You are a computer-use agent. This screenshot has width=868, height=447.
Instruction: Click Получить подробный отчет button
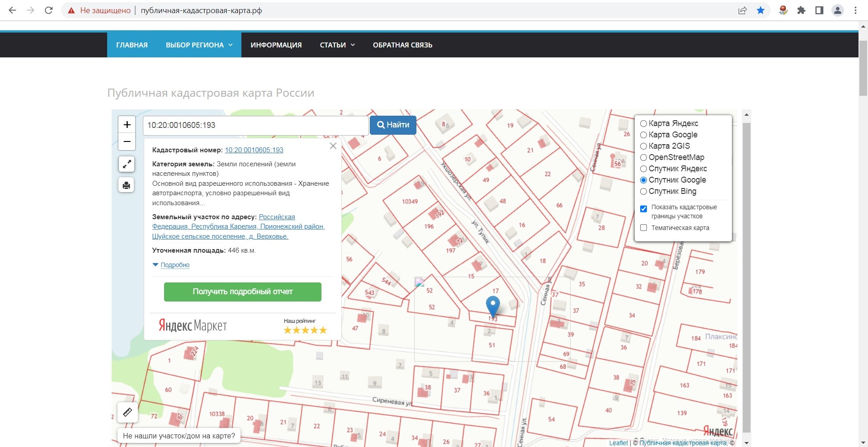[243, 292]
